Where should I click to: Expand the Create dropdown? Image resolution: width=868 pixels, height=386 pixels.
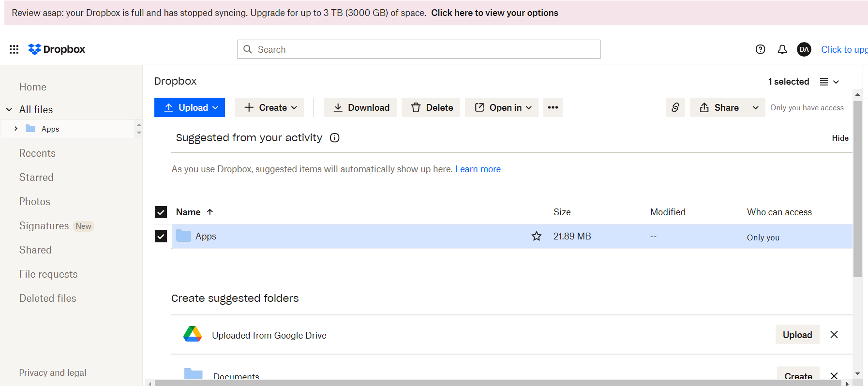pos(269,107)
